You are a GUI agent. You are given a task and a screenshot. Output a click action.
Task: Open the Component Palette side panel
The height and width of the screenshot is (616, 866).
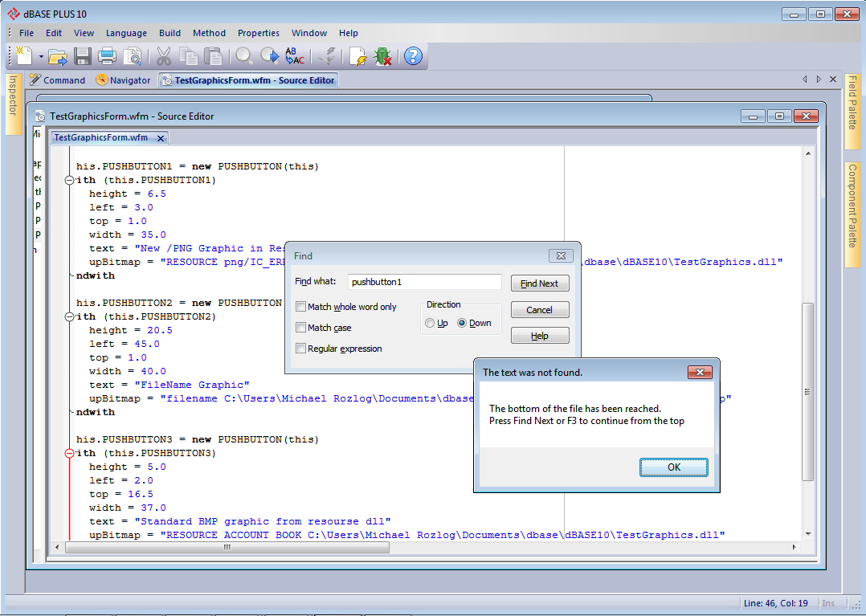click(x=852, y=214)
